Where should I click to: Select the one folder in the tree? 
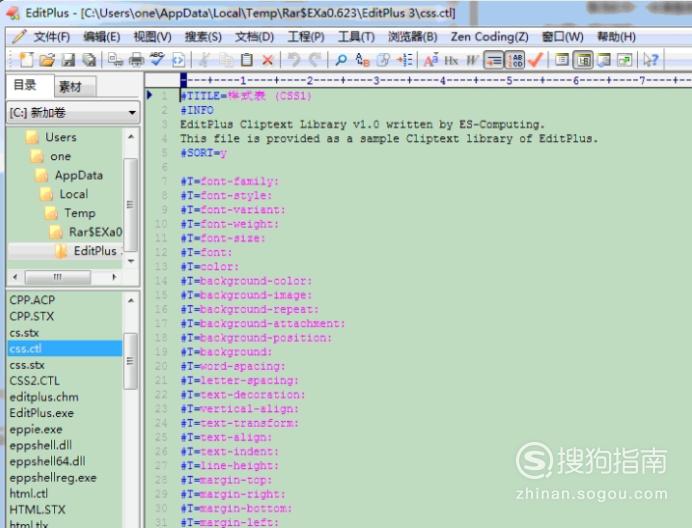click(x=60, y=156)
